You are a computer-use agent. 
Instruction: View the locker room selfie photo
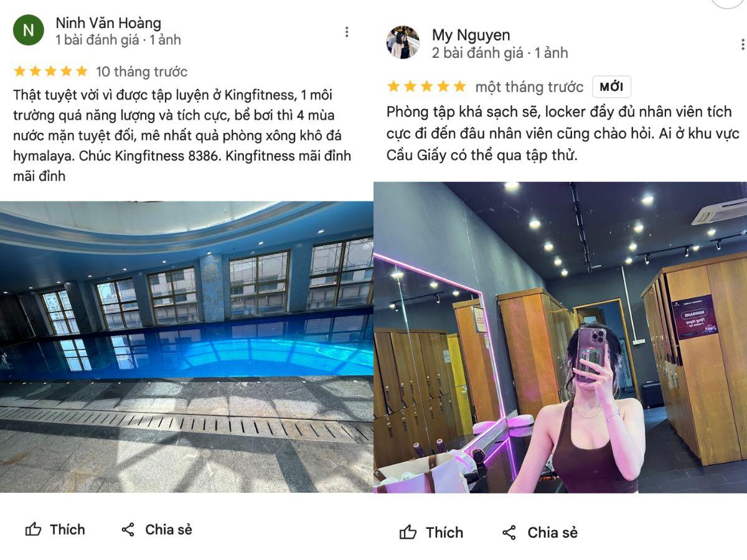tap(560, 337)
